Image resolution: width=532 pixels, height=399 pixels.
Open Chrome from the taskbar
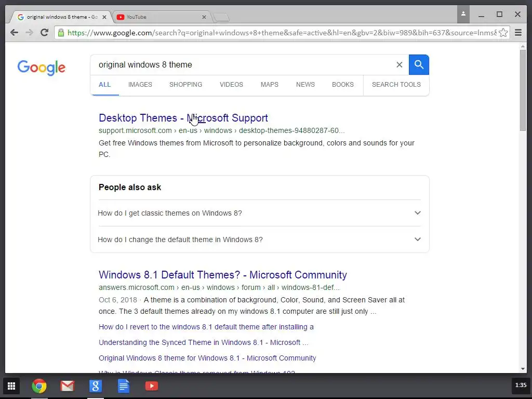click(39, 386)
